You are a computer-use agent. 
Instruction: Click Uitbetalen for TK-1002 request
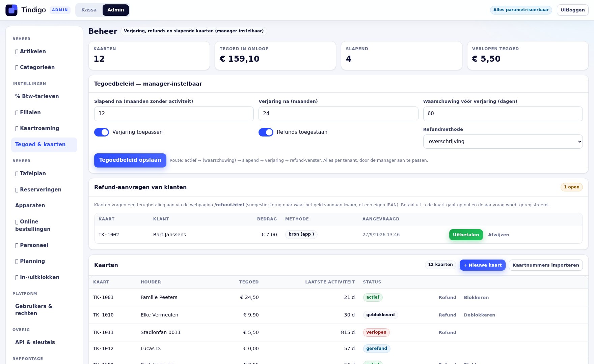pos(466,235)
